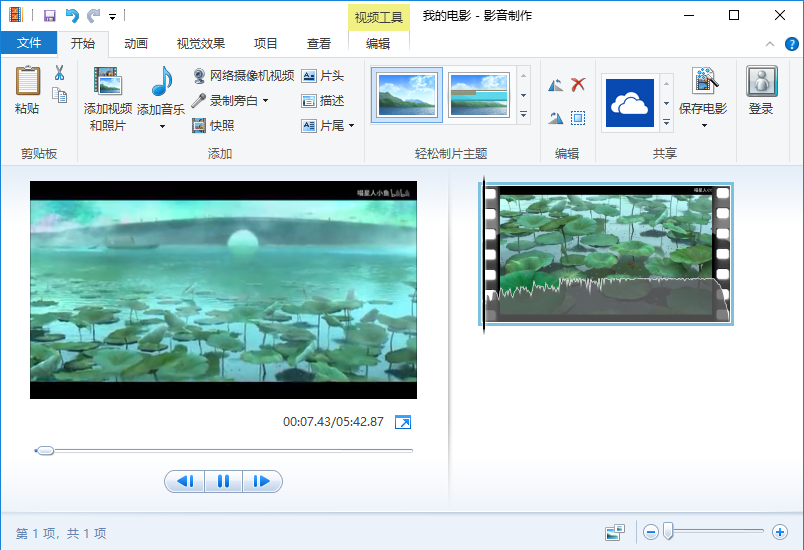Open the Save movie dropdown arrow
804x550 pixels.
tap(704, 126)
